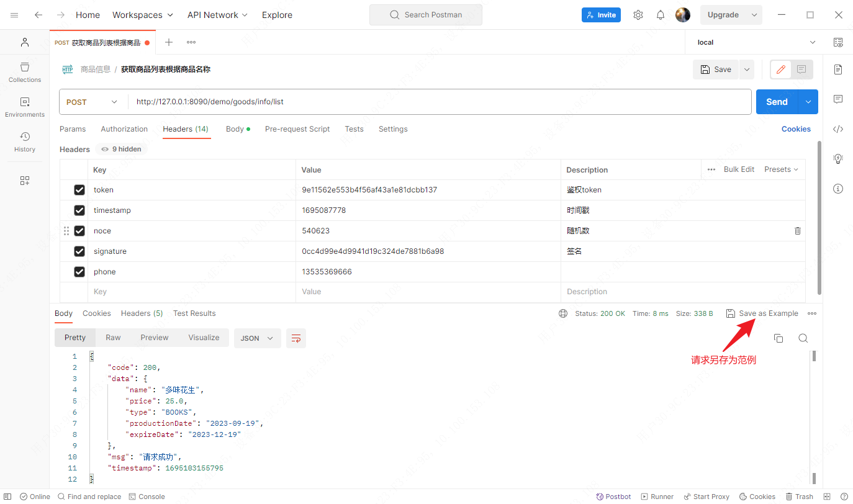Screen dimensions: 853x504
Task: Open the Save options dropdown arrow
Action: pyautogui.click(x=746, y=70)
